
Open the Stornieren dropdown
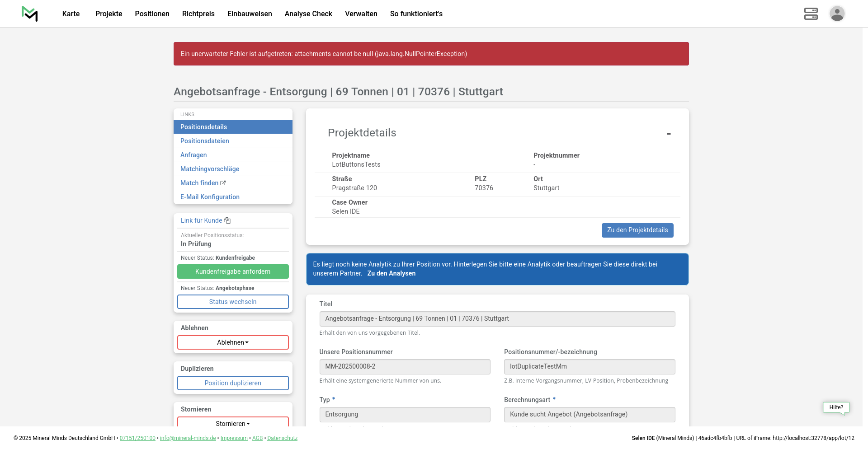[x=233, y=423]
